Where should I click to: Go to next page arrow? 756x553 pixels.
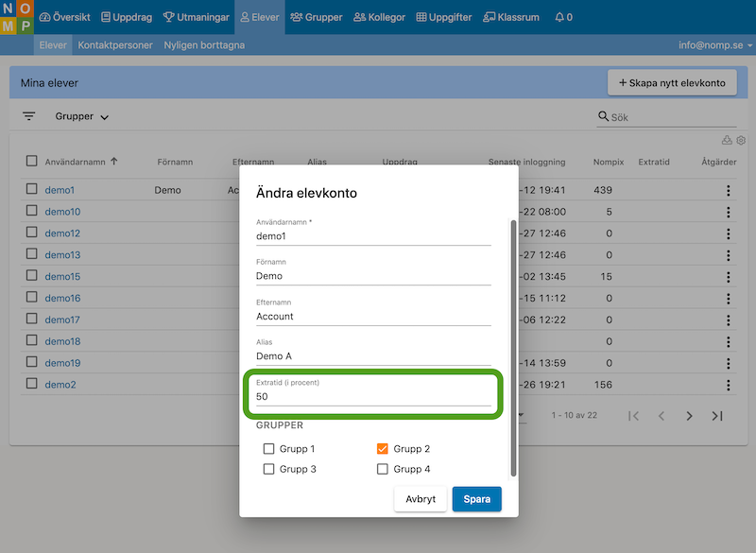point(690,416)
